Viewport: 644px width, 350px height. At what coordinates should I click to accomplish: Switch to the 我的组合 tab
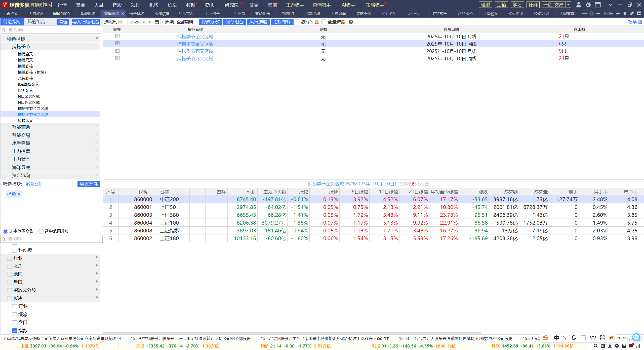(x=36, y=22)
